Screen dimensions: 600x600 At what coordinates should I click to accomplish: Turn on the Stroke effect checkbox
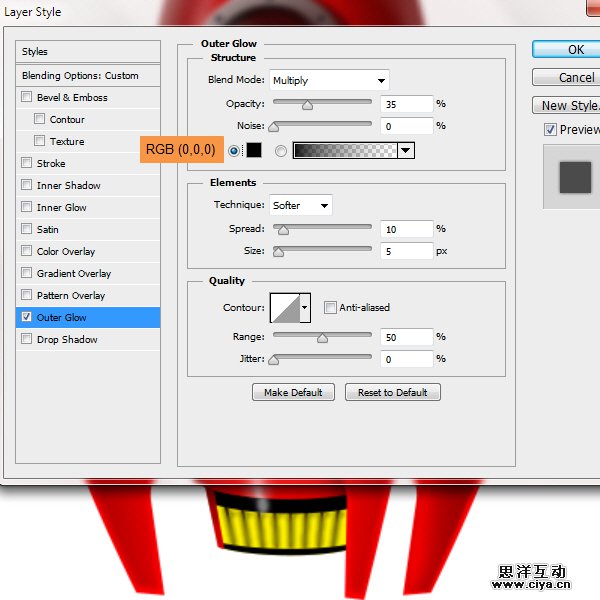(x=26, y=163)
